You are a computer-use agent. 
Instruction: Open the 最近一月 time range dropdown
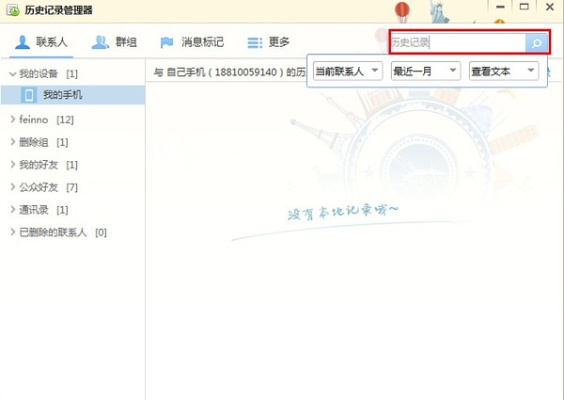click(426, 71)
